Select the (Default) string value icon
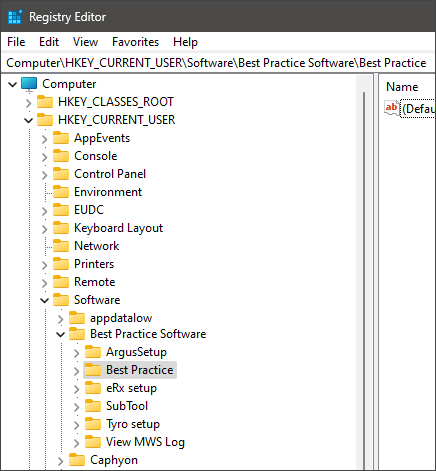This screenshot has height=471, width=436. [x=391, y=108]
